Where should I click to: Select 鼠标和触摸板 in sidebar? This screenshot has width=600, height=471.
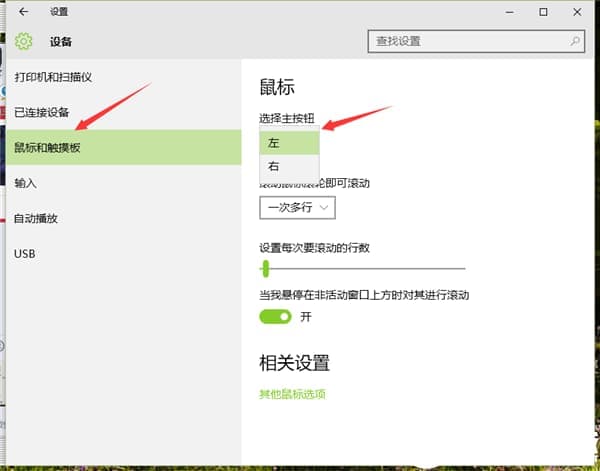[x=124, y=147]
